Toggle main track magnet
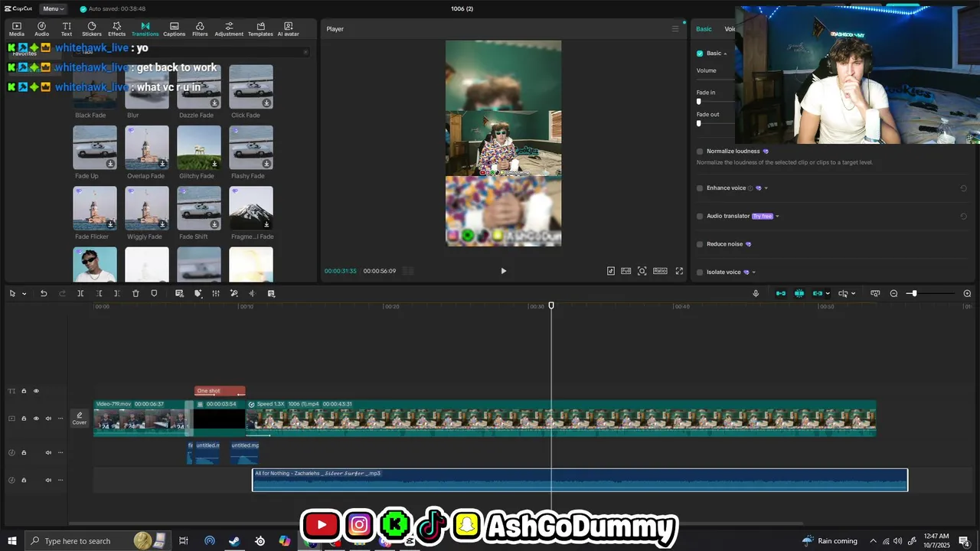Screen dimensions: 980x551 tap(781, 294)
